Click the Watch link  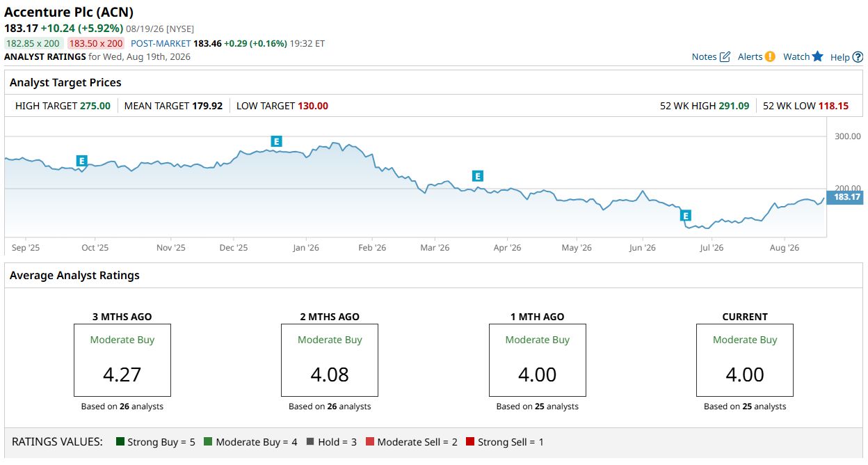click(x=796, y=56)
